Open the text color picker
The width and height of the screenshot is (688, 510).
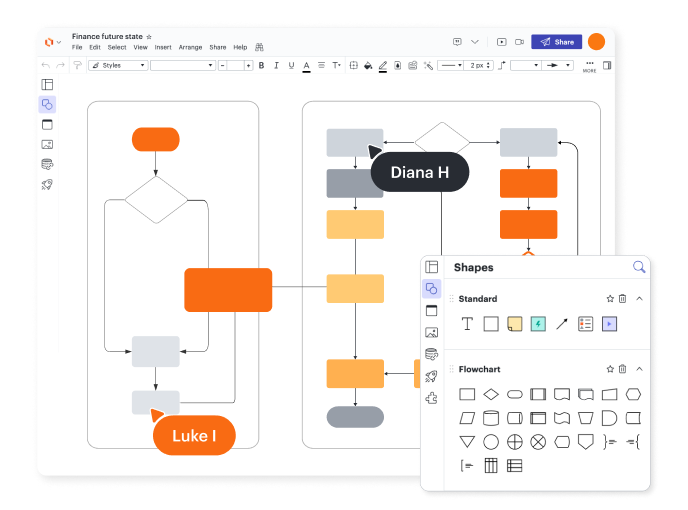pyautogui.click(x=306, y=65)
